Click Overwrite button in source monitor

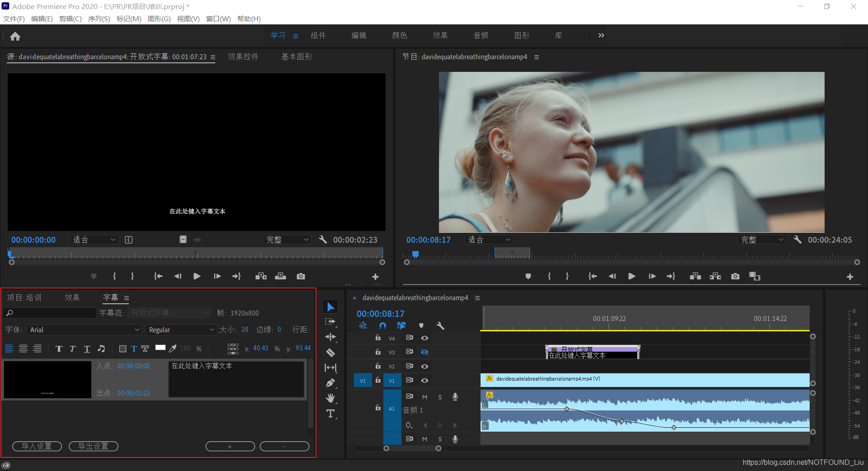tap(280, 276)
